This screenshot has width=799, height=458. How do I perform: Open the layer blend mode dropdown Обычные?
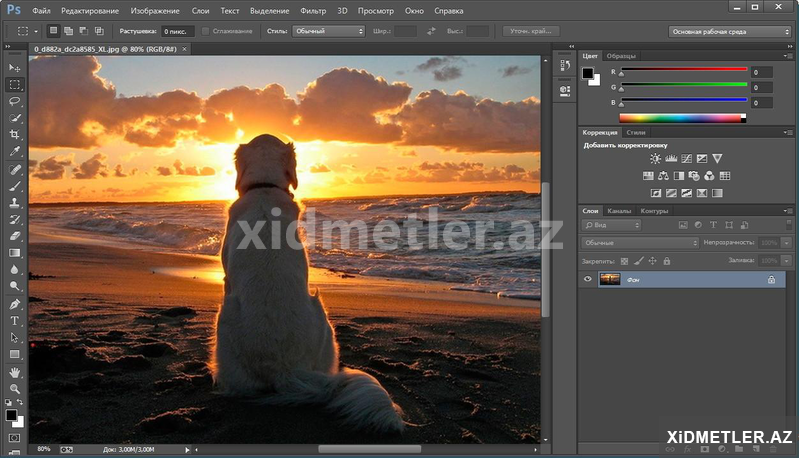pos(640,243)
